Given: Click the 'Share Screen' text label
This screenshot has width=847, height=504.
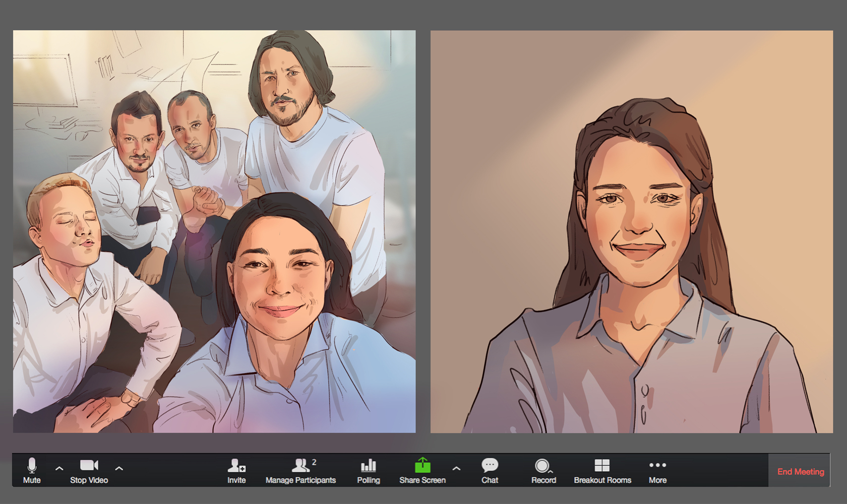Looking at the screenshot, I should pos(422,480).
